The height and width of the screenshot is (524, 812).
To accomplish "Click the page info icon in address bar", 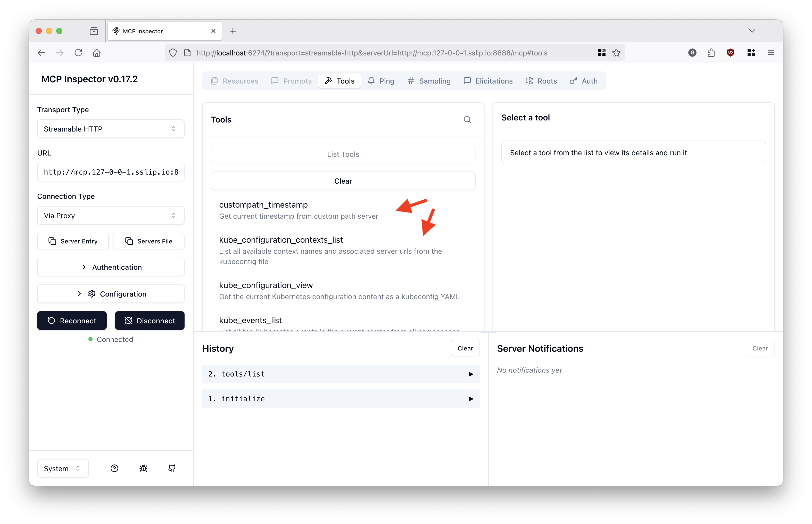I will 187,53.
